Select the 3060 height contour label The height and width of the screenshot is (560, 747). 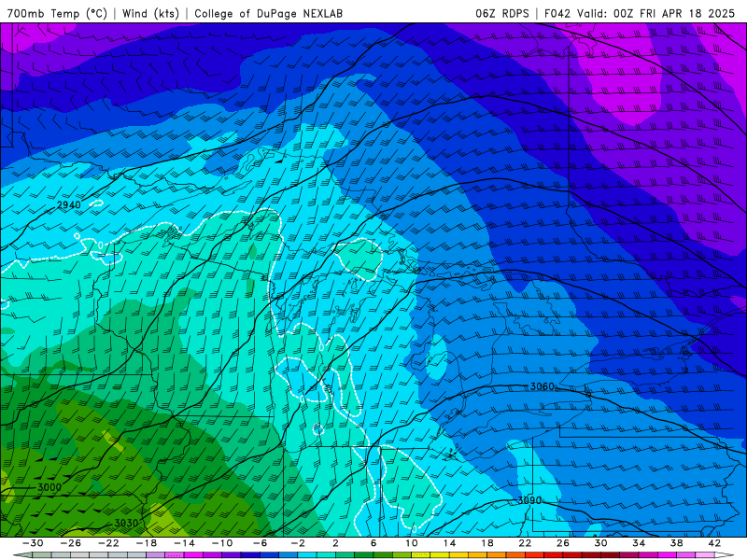[x=543, y=386]
